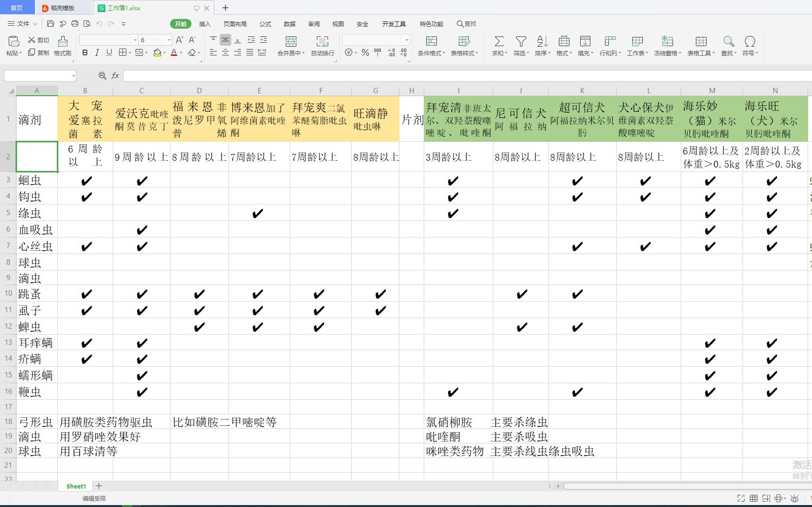812x507 pixels.
Task: Click the Save icon in quick access toolbar
Action: tap(51, 23)
